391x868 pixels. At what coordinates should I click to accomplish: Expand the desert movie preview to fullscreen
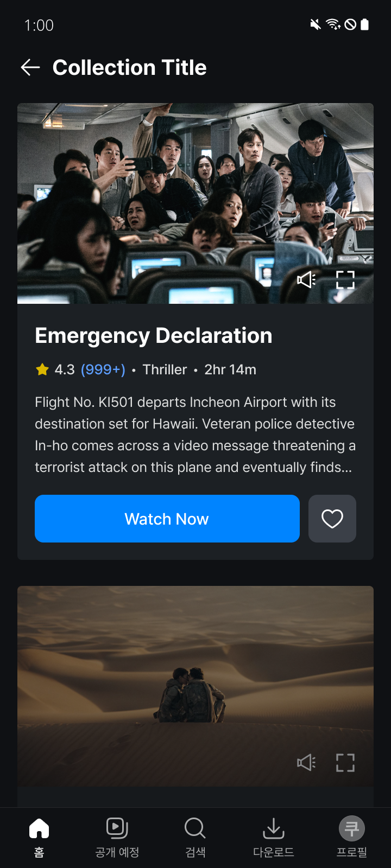345,763
